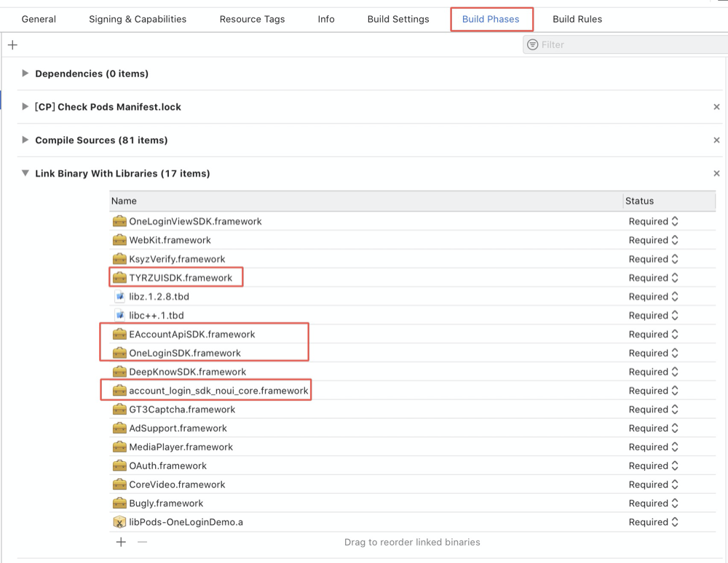Open the Signing & Capabilities tab

click(138, 19)
